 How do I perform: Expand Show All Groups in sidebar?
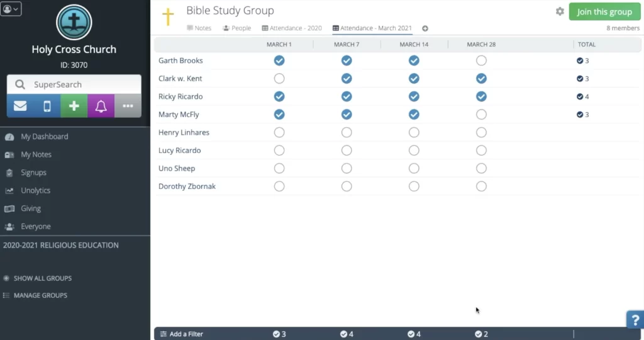point(42,278)
